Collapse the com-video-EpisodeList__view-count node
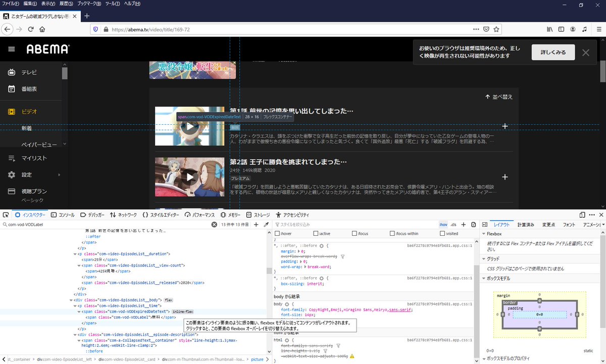Viewport: 606px width, 364px height. click(79, 265)
